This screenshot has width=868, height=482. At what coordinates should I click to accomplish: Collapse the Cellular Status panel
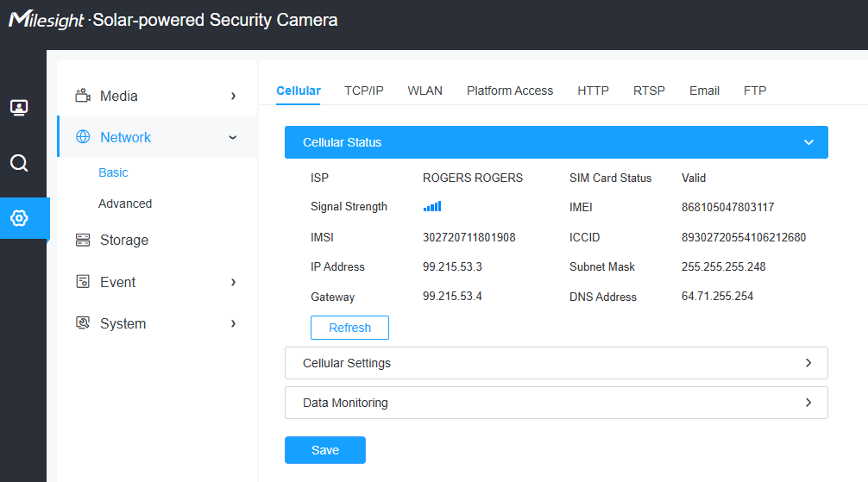click(x=808, y=142)
